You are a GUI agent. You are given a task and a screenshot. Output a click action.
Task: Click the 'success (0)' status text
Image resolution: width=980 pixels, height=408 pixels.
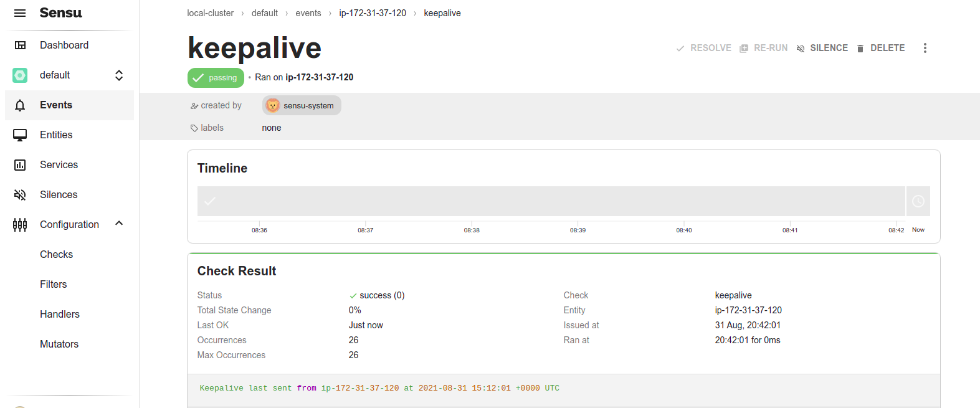point(382,295)
